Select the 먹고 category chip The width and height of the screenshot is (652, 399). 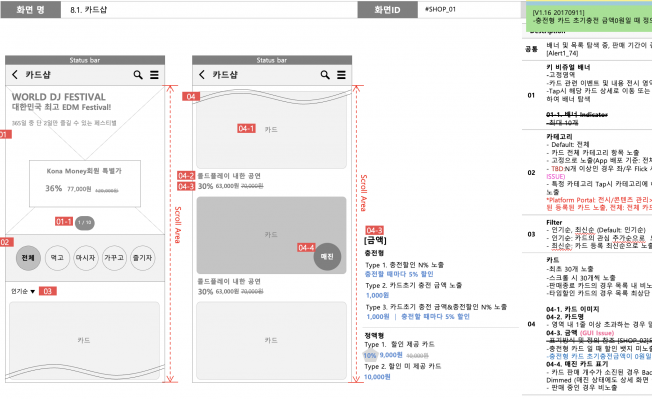[57, 258]
